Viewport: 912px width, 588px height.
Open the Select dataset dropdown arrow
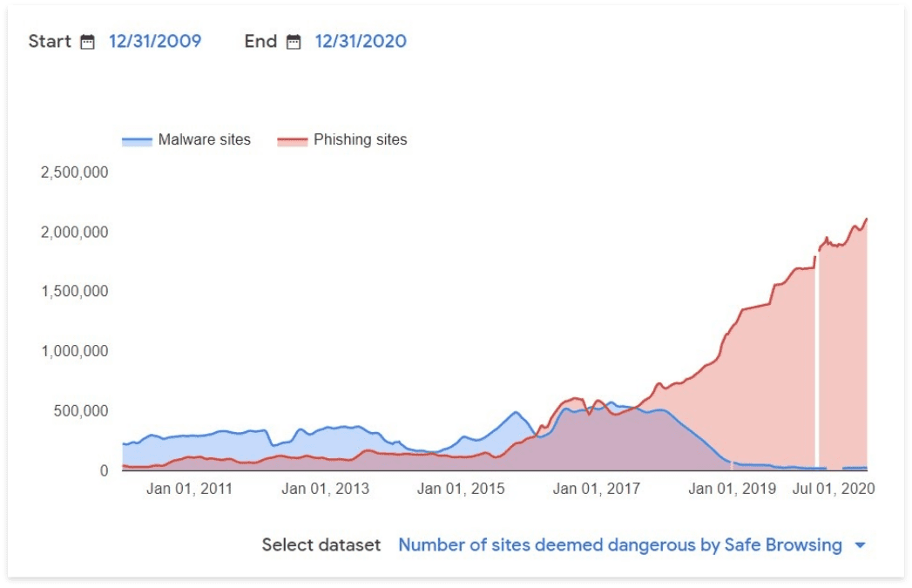(860, 545)
